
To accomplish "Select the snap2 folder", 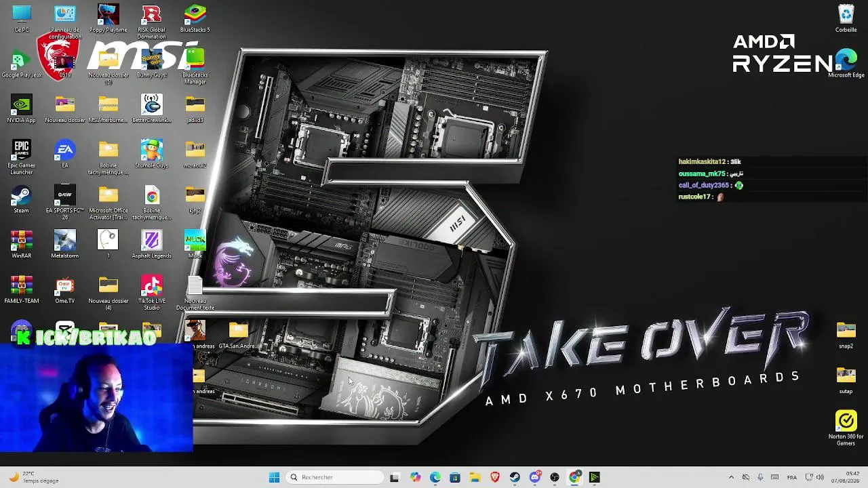I will tap(846, 335).
